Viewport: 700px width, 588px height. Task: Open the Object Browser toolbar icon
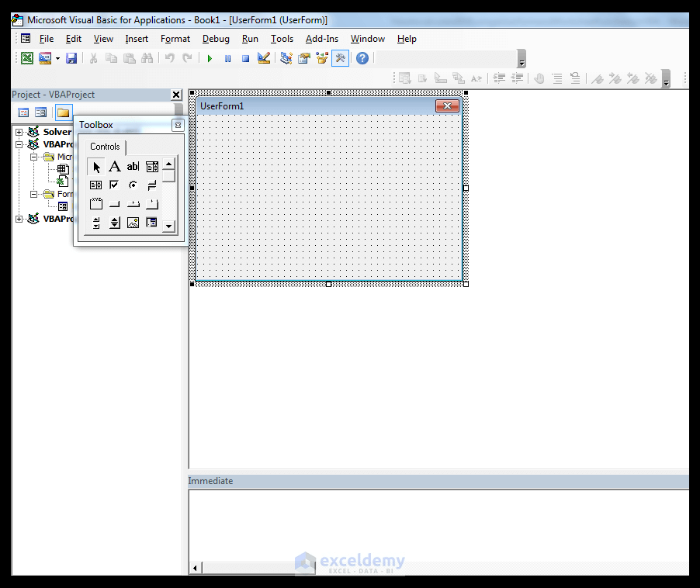(322, 58)
